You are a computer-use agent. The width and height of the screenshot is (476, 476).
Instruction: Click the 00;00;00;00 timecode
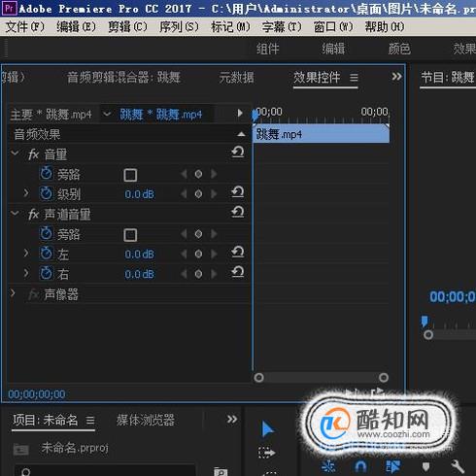(37, 394)
